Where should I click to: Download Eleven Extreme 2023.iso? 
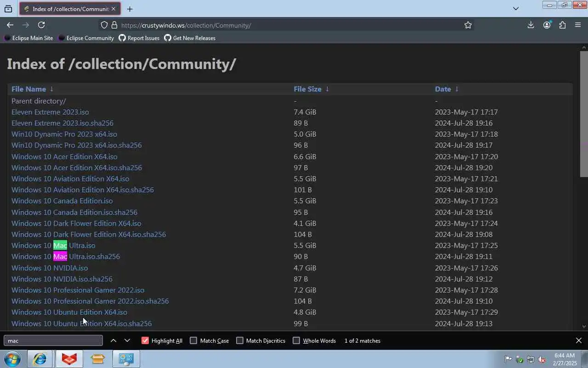(50, 112)
